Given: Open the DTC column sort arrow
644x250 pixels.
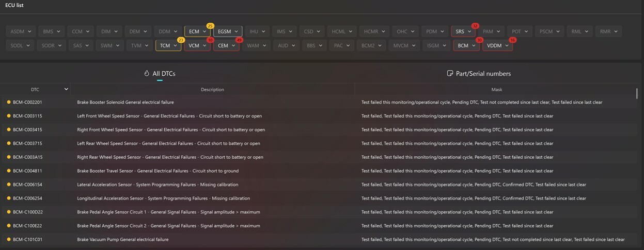Looking at the screenshot, I should 66,89.
